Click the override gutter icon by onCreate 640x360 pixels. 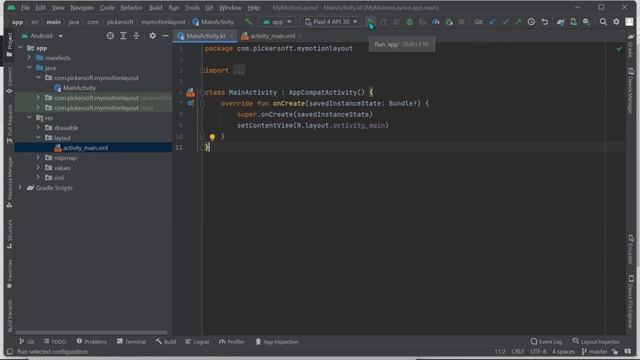point(190,103)
